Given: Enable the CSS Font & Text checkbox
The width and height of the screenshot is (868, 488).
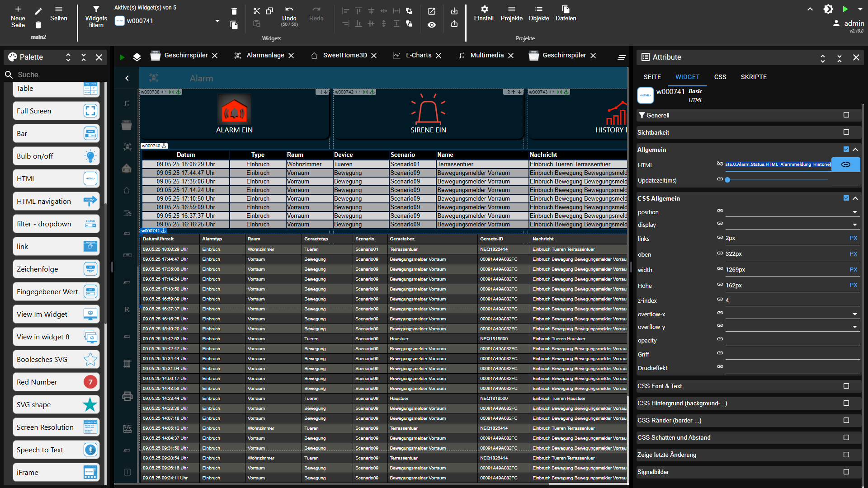Looking at the screenshot, I should coord(846,386).
